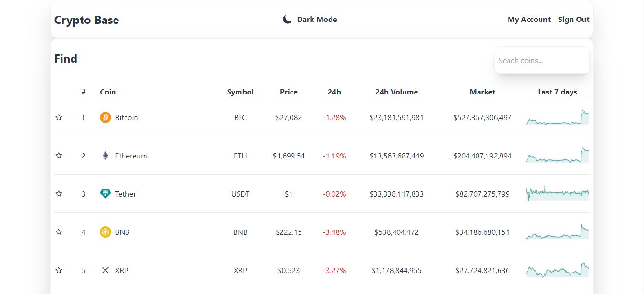This screenshot has height=294, width=644.
Task: Click the Bitcoin coin logo icon
Action: click(105, 117)
